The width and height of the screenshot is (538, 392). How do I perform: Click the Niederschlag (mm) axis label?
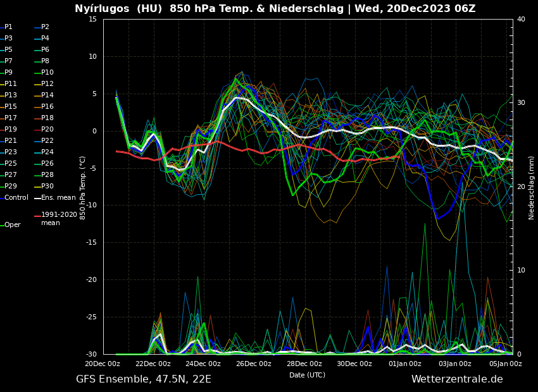click(x=532, y=188)
